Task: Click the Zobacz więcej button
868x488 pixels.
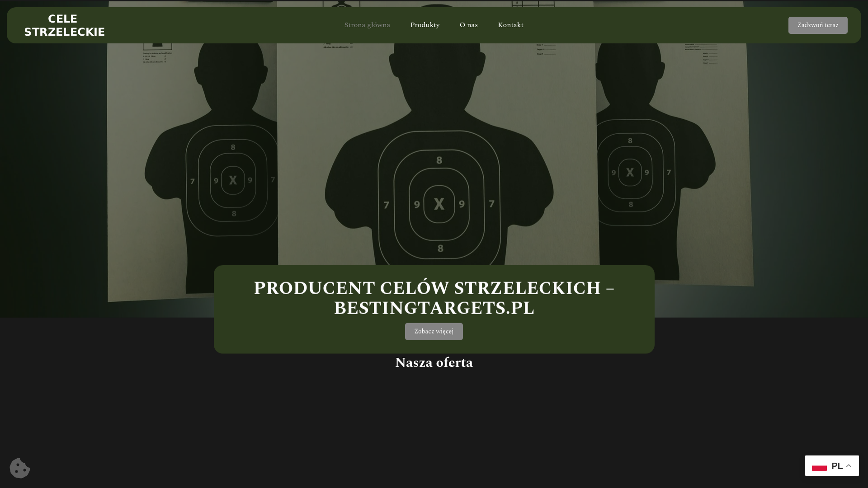Action: (x=434, y=331)
